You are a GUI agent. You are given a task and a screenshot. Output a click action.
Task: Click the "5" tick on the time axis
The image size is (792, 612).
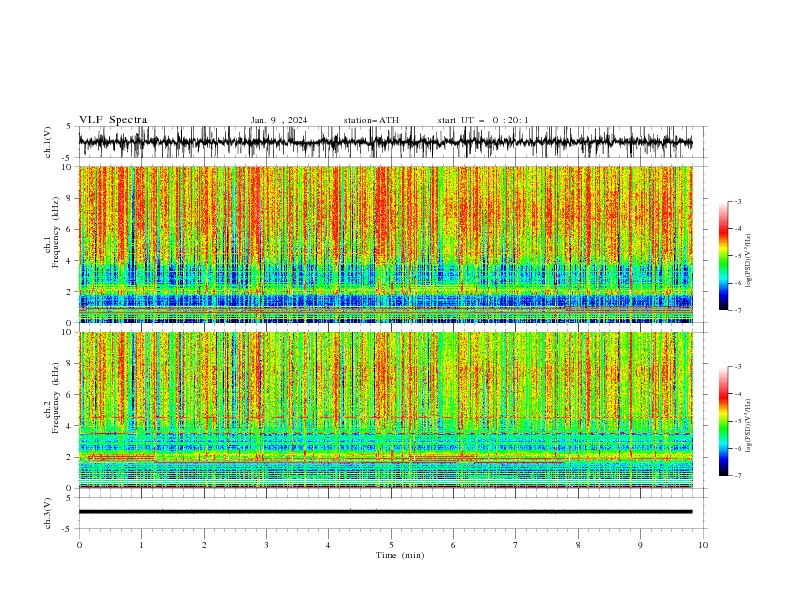391,545
